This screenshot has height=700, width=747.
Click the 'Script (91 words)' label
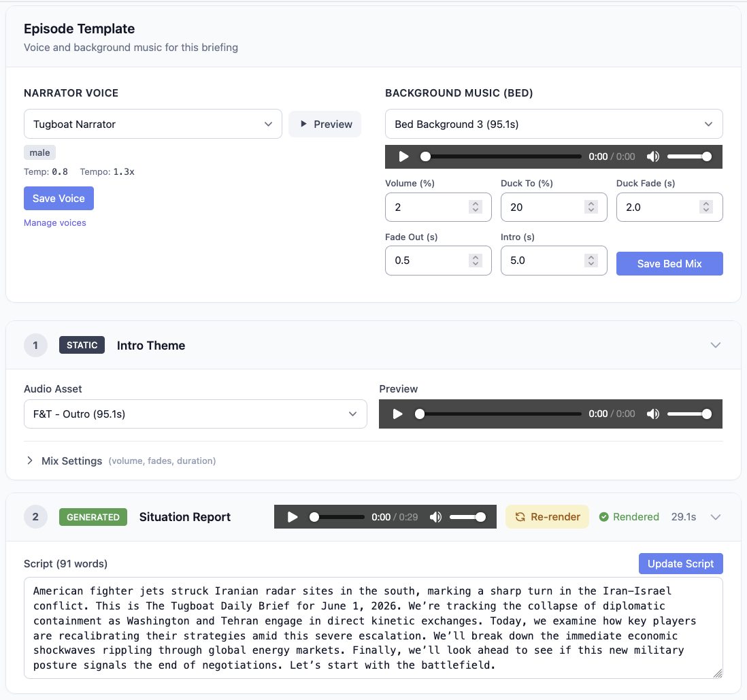pos(66,564)
